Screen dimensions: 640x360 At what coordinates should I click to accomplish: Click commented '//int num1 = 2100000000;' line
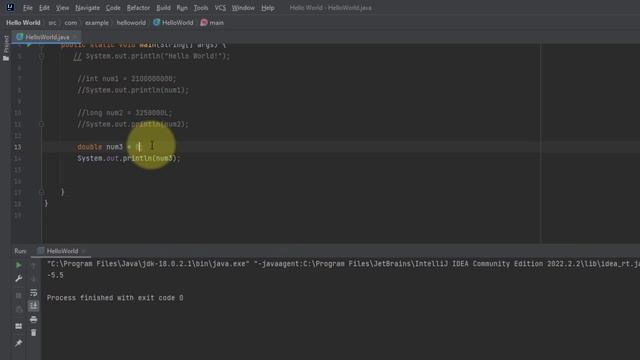127,79
